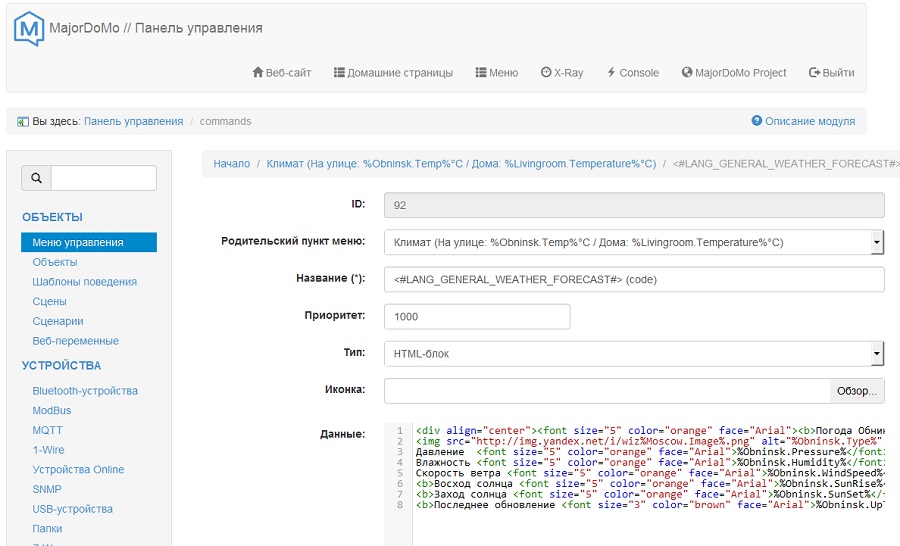Focus the sidebar search field
Screen dimensions: 900x546
point(104,178)
